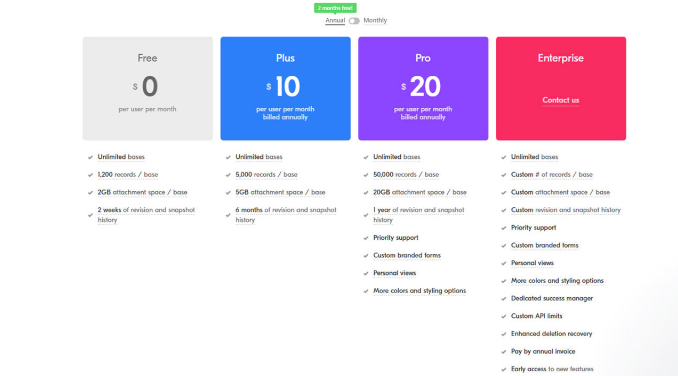Click the 2 months free badge
This screenshot has height=376, width=678.
click(335, 8)
